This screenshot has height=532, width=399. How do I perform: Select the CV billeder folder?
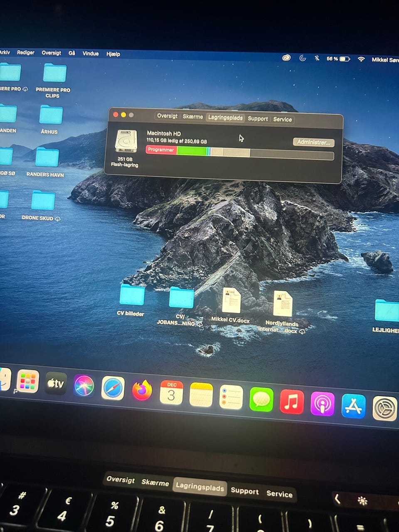click(131, 300)
